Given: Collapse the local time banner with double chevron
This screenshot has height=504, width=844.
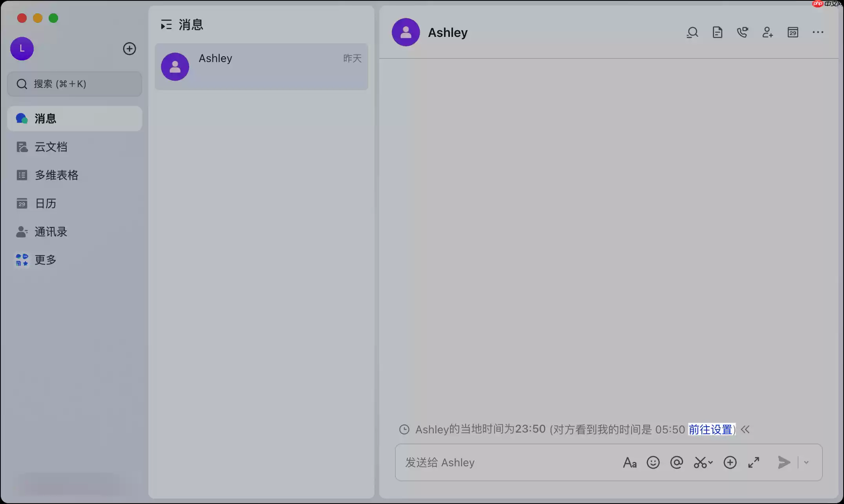Looking at the screenshot, I should click(745, 429).
